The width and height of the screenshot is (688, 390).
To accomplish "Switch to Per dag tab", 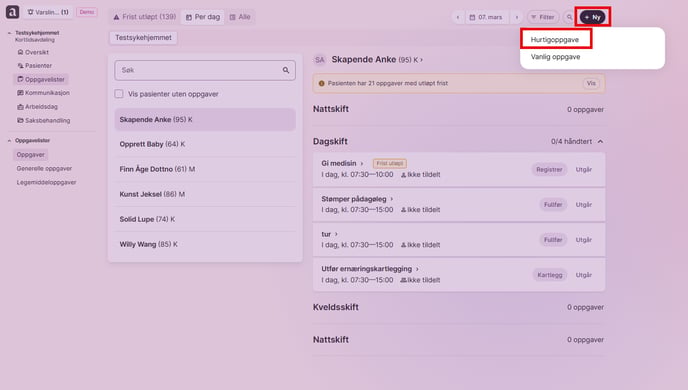I will point(203,17).
